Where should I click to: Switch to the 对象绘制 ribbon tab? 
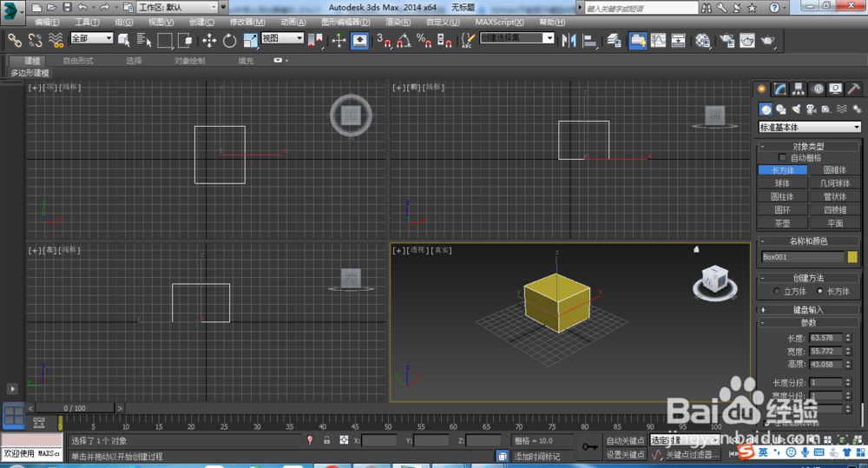[189, 61]
